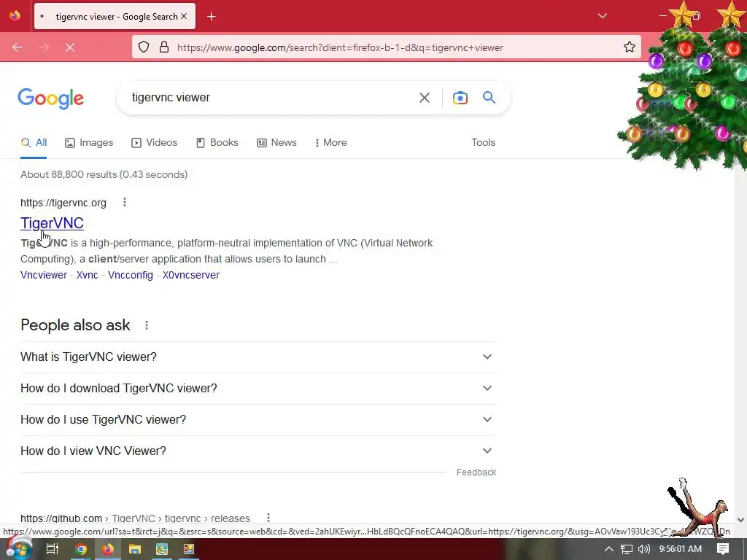Click the scrollbar down arrow
This screenshot has height=560, width=747.
click(741, 520)
